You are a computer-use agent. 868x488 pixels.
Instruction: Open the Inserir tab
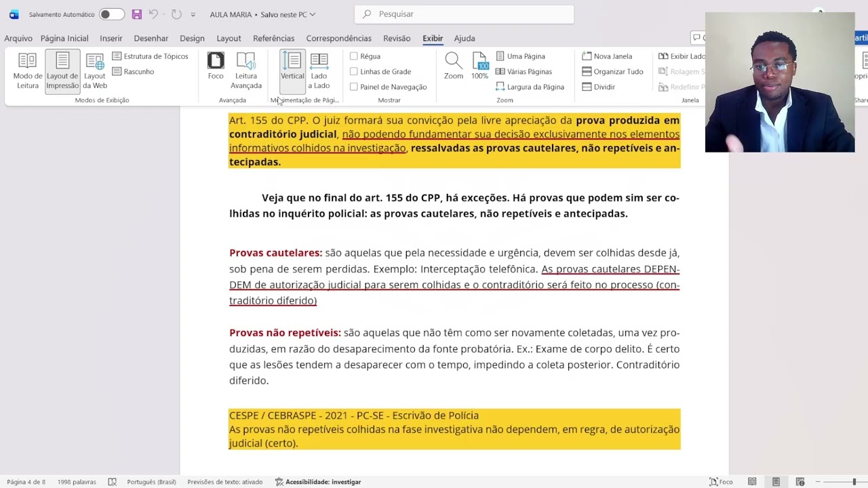click(111, 39)
